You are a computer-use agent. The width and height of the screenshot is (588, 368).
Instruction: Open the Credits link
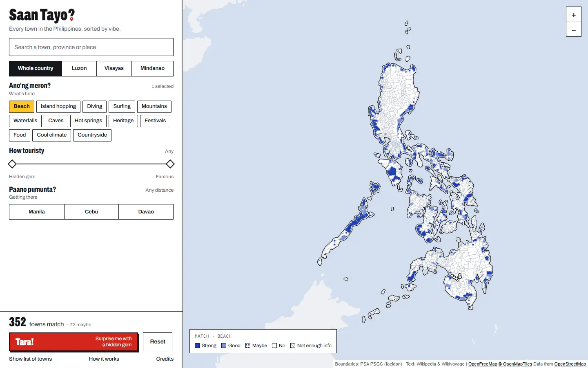coord(165,359)
